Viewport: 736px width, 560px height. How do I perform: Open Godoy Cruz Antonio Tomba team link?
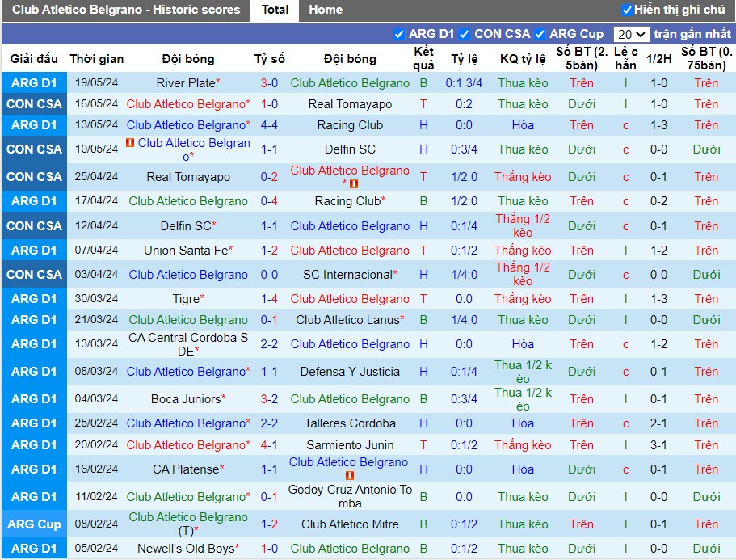click(x=350, y=497)
